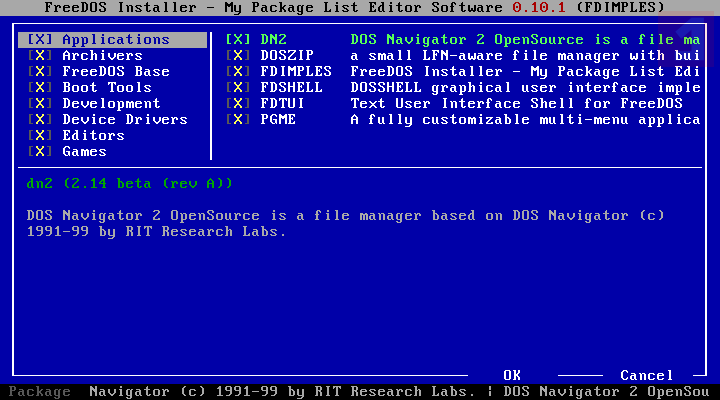Toggle the Boot Tools group checkbox
The width and height of the screenshot is (720, 400).
(x=40, y=88)
